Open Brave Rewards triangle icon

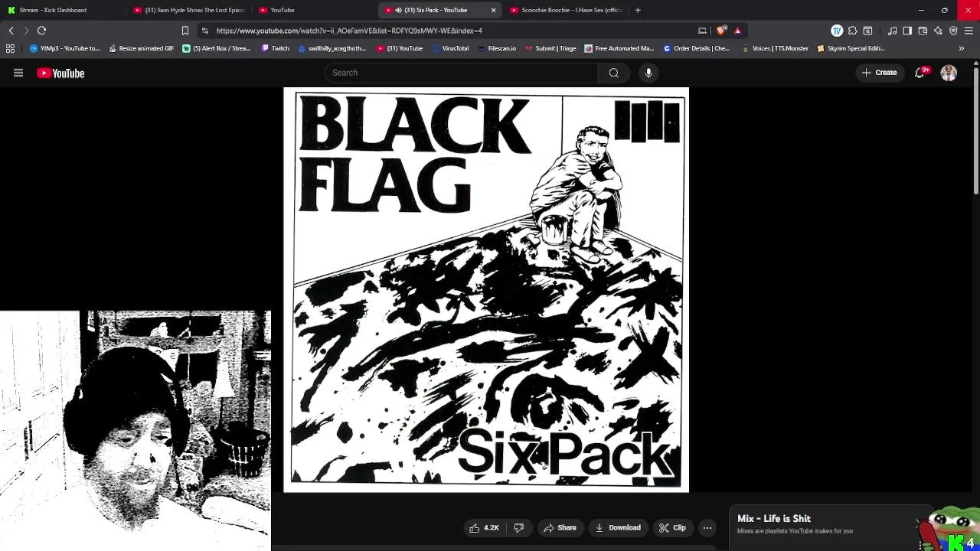(x=737, y=31)
